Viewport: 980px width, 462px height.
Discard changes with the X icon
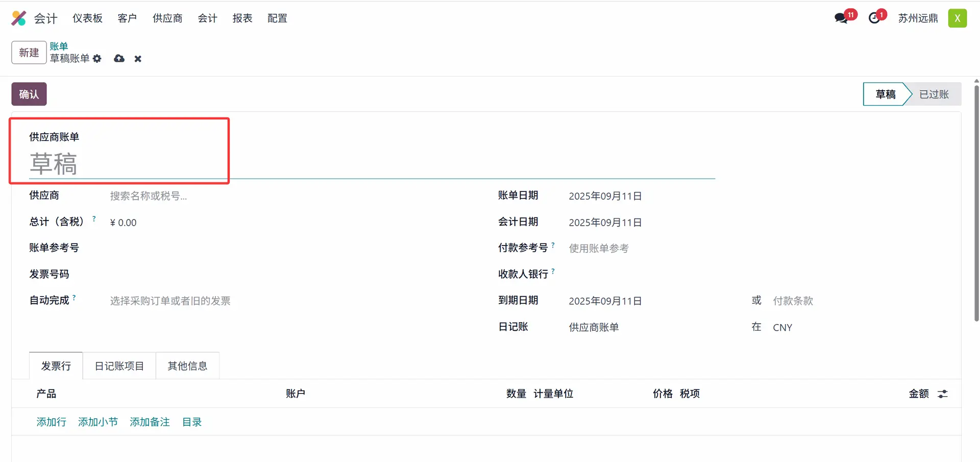pos(138,59)
